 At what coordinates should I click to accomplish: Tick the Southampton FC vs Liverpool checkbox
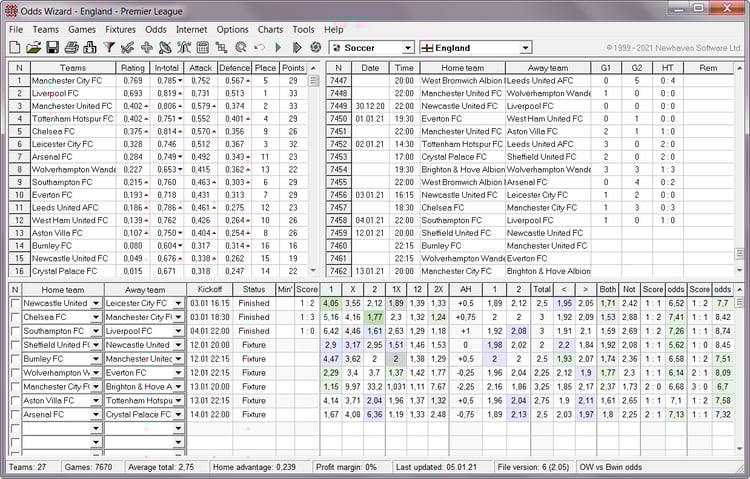(15, 331)
